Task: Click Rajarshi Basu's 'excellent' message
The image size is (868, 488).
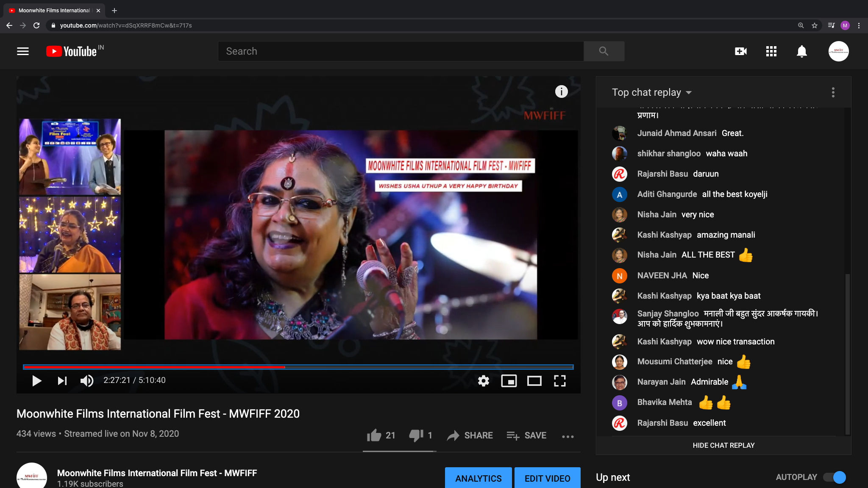Action: 709,423
